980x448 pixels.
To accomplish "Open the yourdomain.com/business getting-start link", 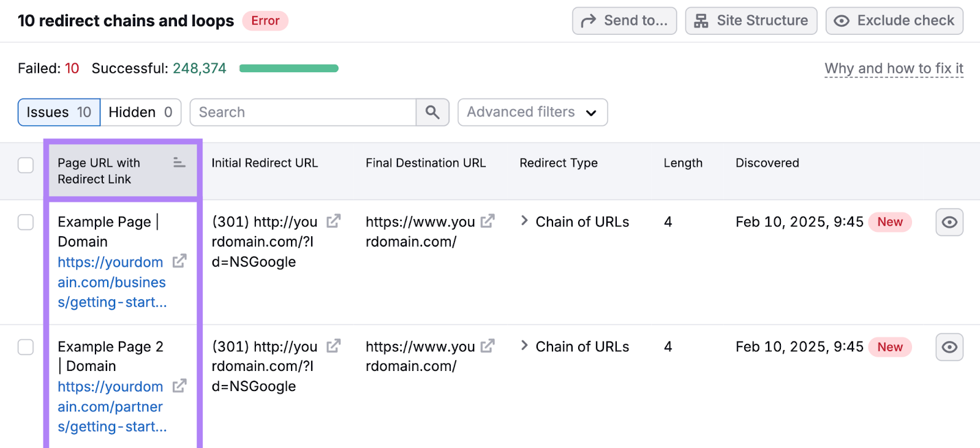I will tap(111, 282).
